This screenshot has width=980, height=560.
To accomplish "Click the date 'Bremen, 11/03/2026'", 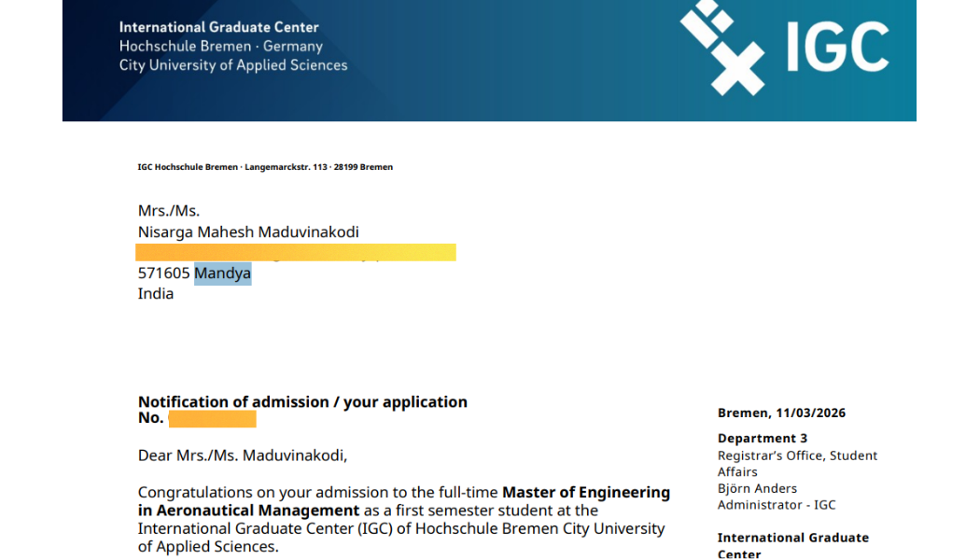I will click(x=781, y=413).
